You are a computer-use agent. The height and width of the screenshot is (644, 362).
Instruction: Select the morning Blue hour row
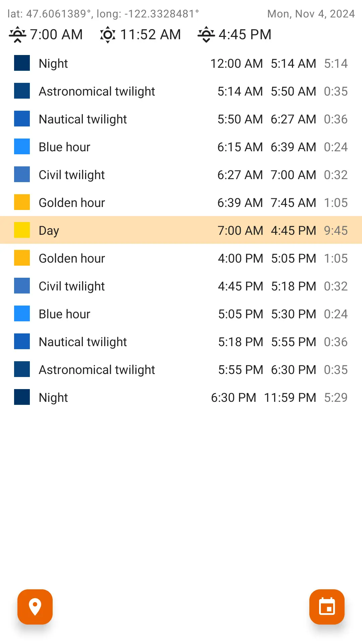181,147
